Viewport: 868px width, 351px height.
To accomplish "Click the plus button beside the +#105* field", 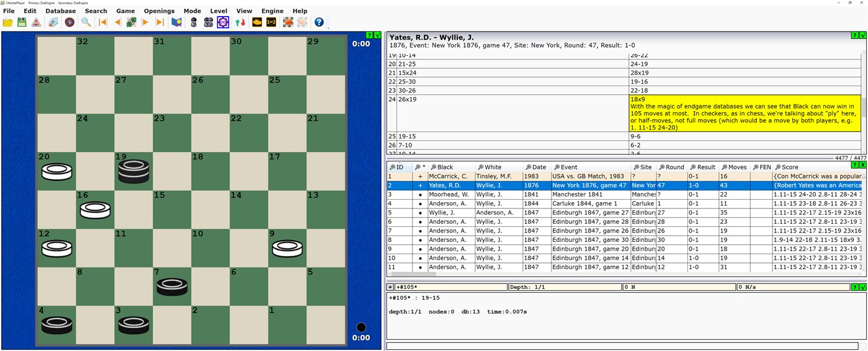I will click(x=390, y=287).
